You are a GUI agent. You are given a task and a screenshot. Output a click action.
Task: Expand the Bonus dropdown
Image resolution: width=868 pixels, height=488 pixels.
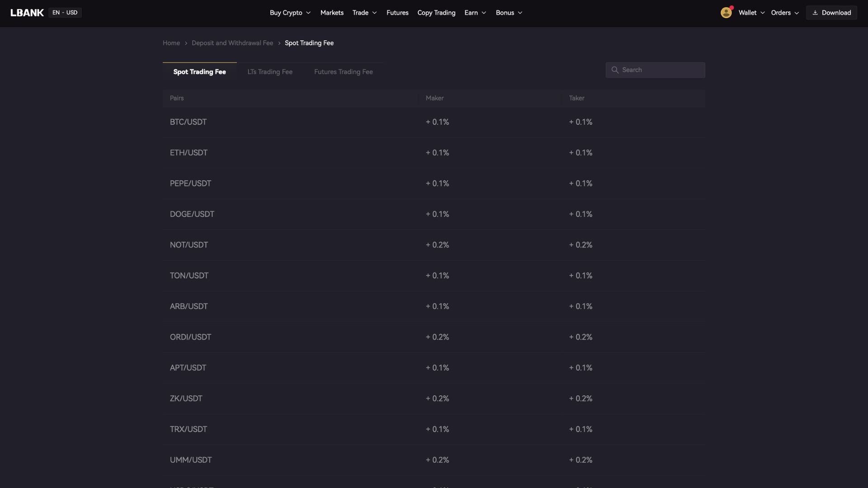pyautogui.click(x=509, y=12)
